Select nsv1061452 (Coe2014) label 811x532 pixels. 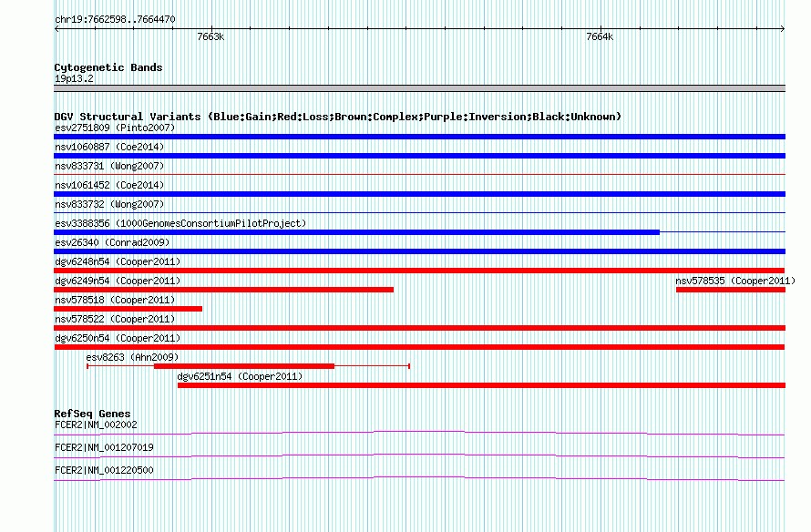coord(109,185)
